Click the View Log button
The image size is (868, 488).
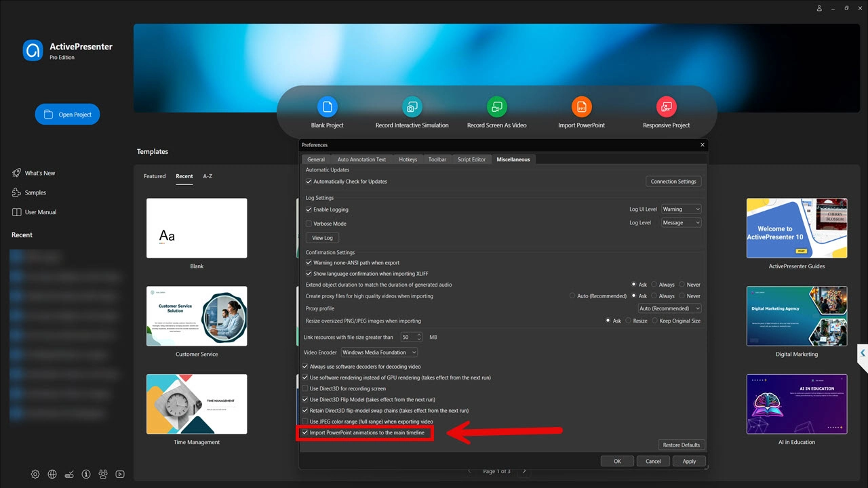click(x=323, y=238)
